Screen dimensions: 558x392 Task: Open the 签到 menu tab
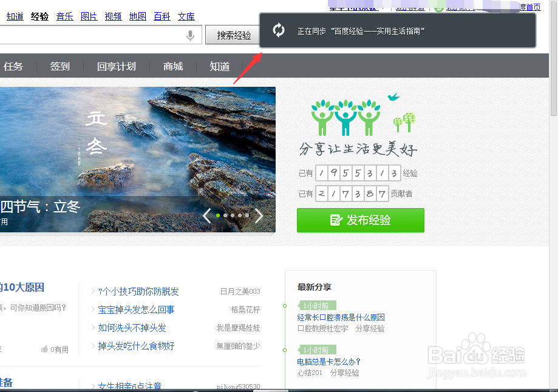(60, 66)
